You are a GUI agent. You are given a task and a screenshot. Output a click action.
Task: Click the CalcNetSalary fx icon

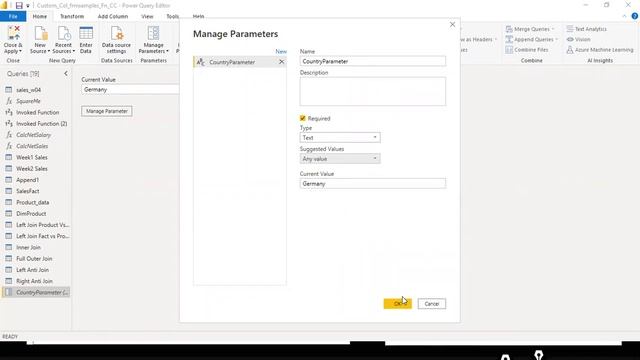pyautogui.click(x=9, y=135)
